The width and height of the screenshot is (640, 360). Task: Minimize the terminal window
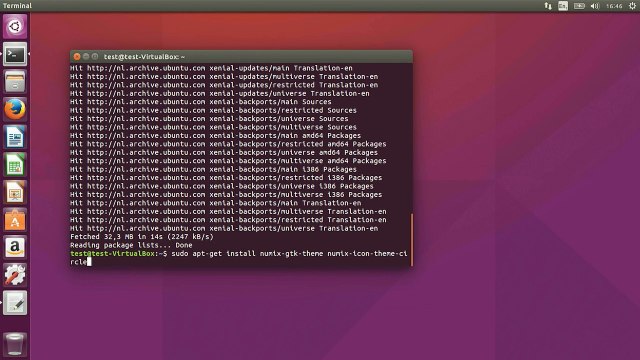86,56
